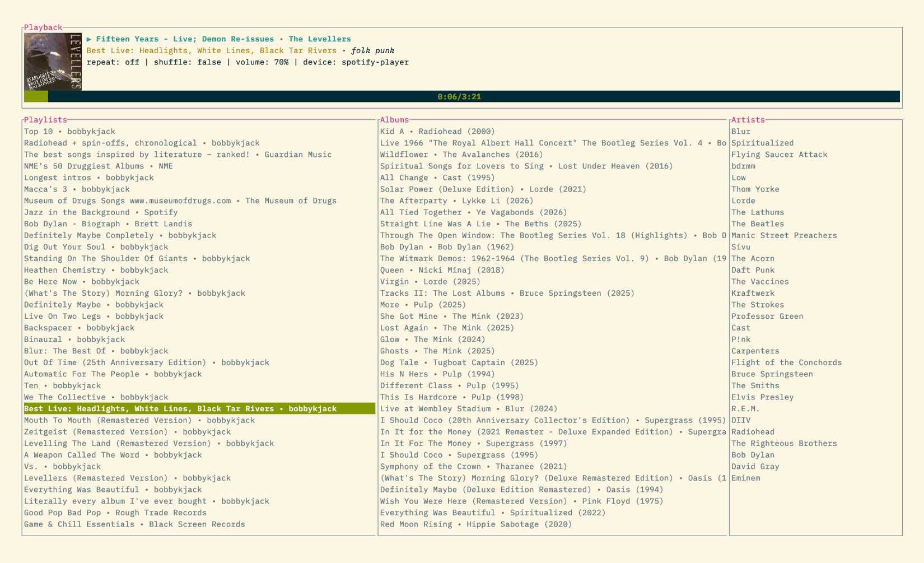The width and height of the screenshot is (924, 563).
Task: Open album 'Kid A • Radiohead (2000)'
Action: [438, 132]
